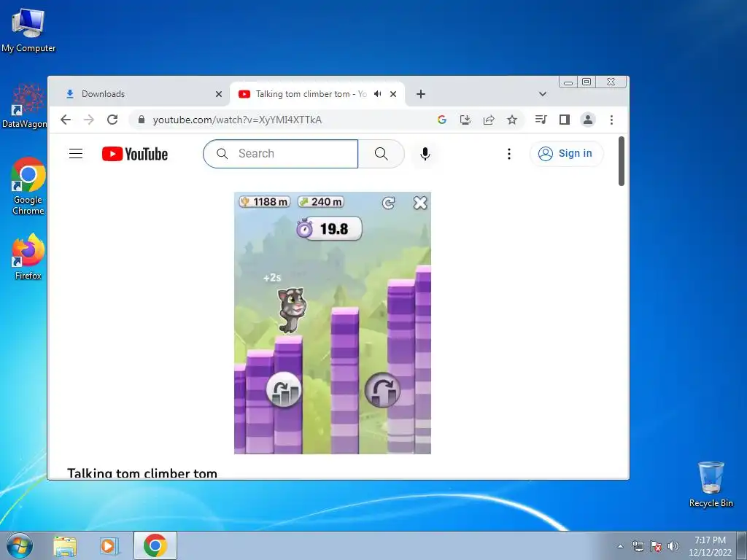Click the left jump button in video

[x=284, y=390]
